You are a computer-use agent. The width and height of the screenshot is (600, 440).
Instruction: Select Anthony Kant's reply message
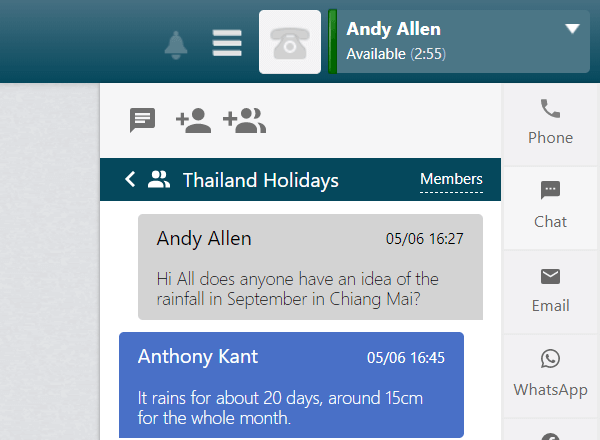[291, 385]
